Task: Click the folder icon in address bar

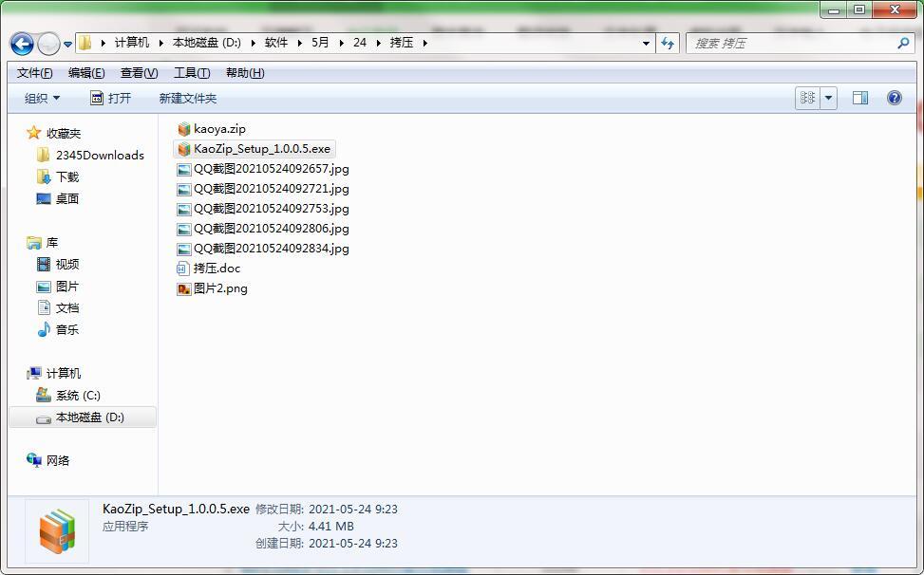Action: (x=85, y=43)
